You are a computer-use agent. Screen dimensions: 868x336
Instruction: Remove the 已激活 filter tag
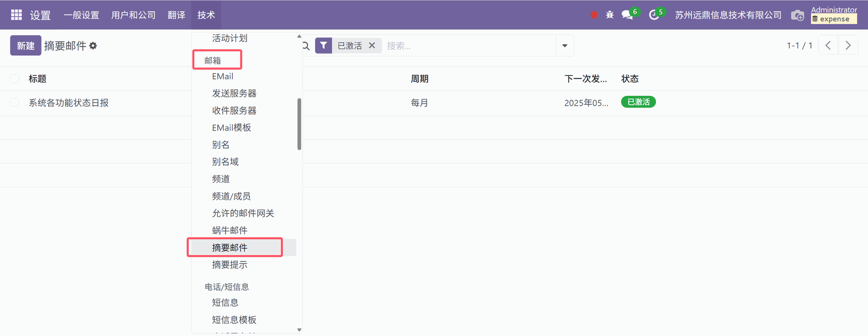click(372, 46)
